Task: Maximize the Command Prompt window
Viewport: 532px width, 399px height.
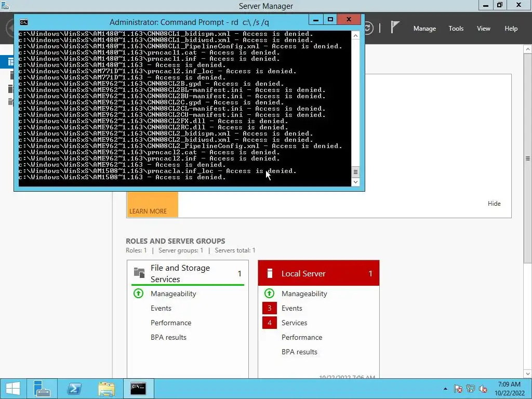Action: (x=330, y=20)
